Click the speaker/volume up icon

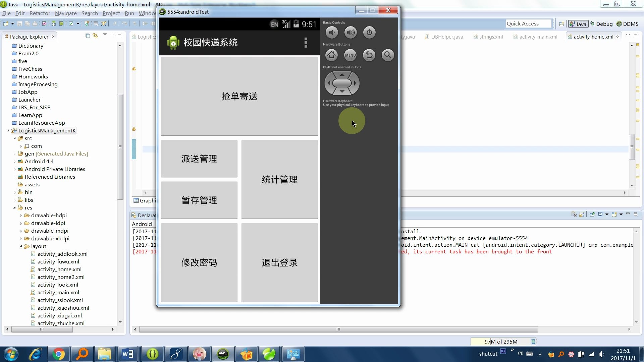pos(350,32)
